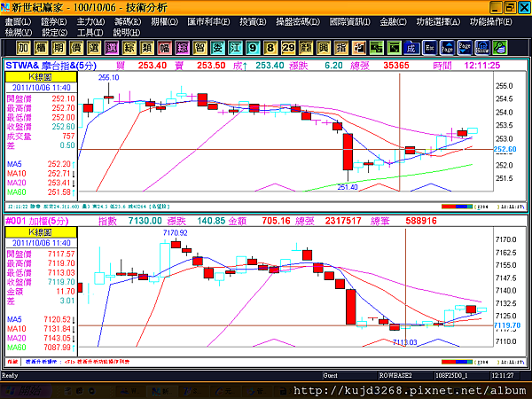The image size is (532, 399).
Task: Click the 加 (weighted index) toolbar icon
Action: tap(23, 48)
